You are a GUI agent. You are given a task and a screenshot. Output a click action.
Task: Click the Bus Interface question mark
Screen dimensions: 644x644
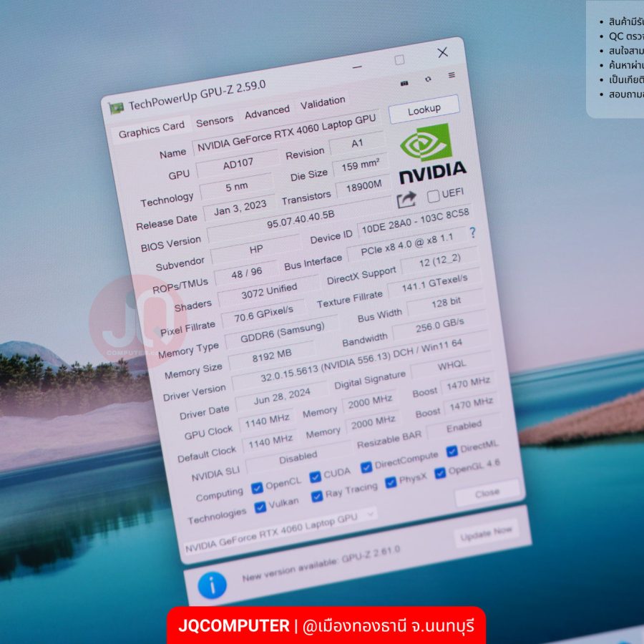pos(473,233)
